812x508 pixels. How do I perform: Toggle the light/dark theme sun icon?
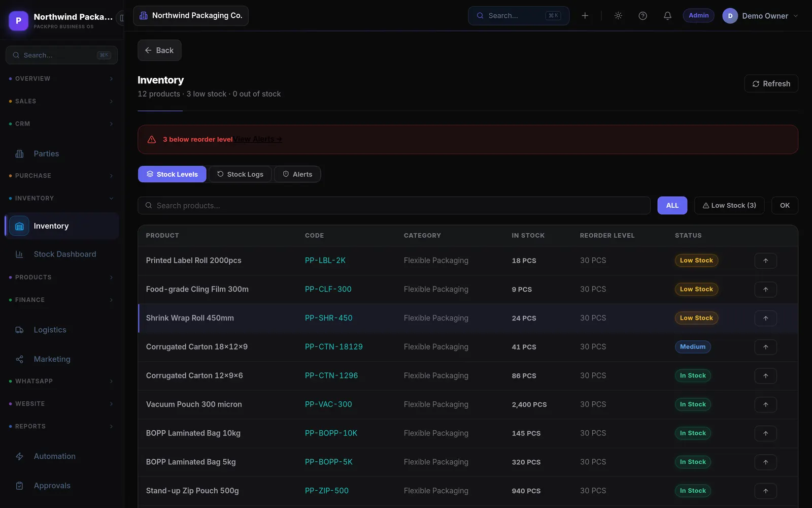[x=618, y=16]
